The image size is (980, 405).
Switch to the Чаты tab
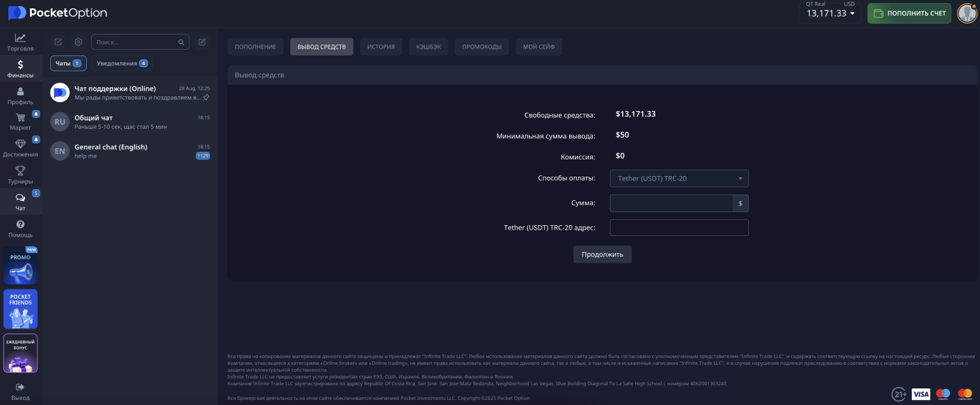click(68, 63)
